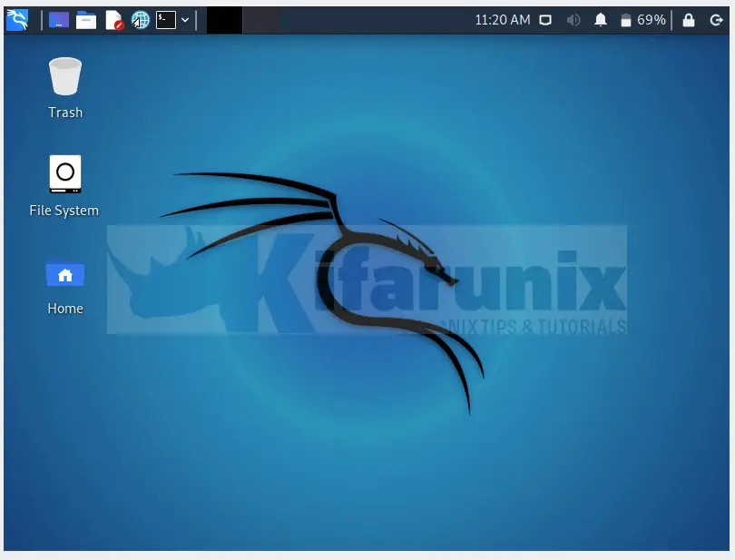The width and height of the screenshot is (735, 560).
Task: Open the Kali applications menu
Action: click(16, 19)
